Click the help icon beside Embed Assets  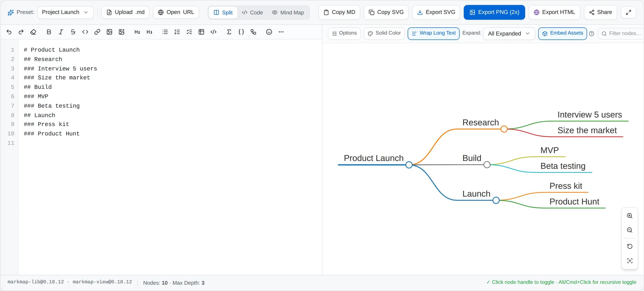[x=591, y=34]
